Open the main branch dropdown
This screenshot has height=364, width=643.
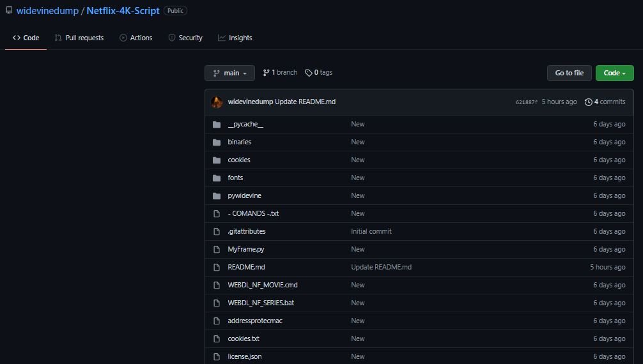[229, 73]
